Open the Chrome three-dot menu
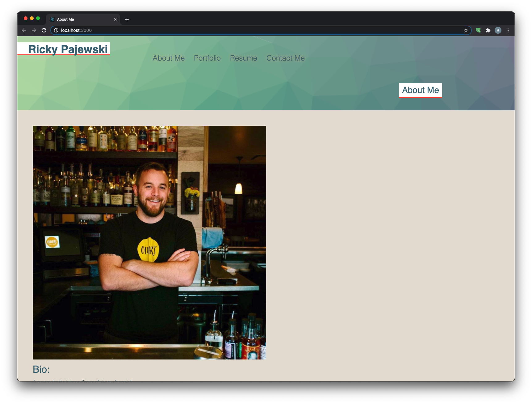532x404 pixels. click(508, 30)
